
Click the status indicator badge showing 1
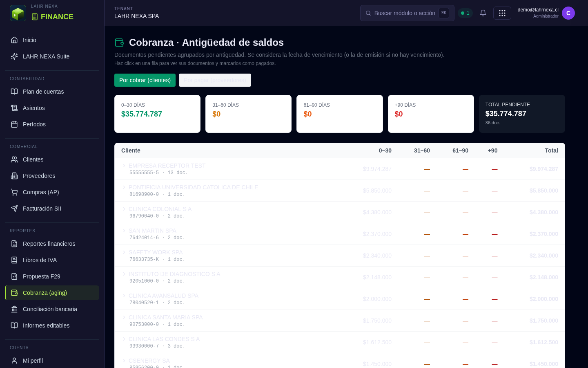[465, 13]
